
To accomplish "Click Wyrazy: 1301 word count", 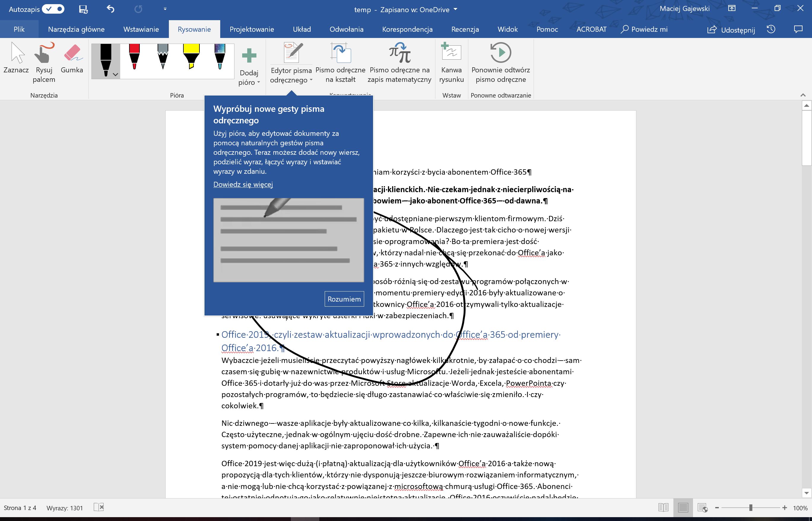I will (65, 508).
